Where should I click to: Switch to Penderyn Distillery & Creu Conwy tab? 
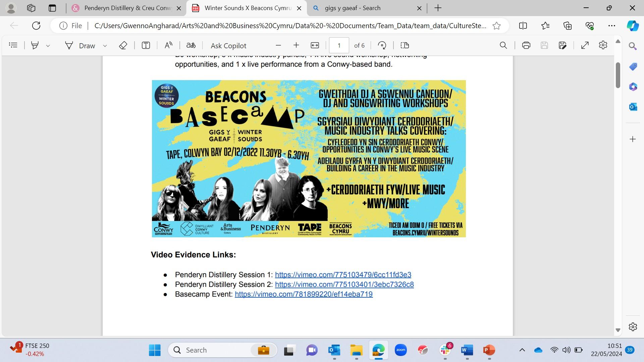[x=127, y=8]
